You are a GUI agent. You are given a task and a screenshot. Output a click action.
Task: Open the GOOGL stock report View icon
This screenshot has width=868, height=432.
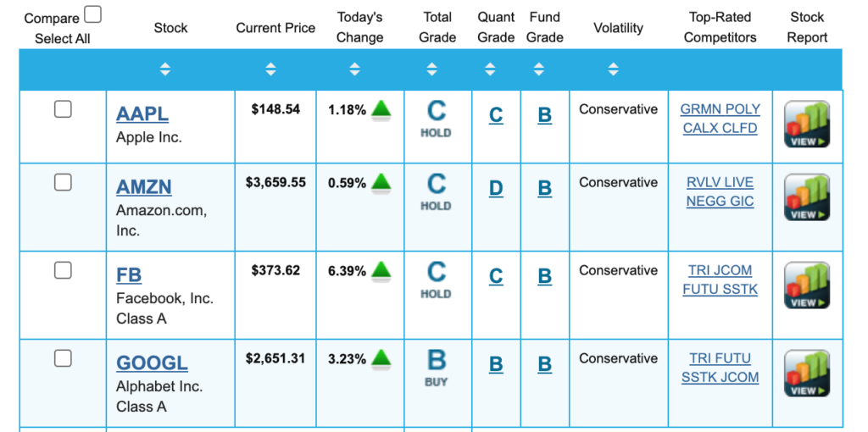pyautogui.click(x=806, y=374)
